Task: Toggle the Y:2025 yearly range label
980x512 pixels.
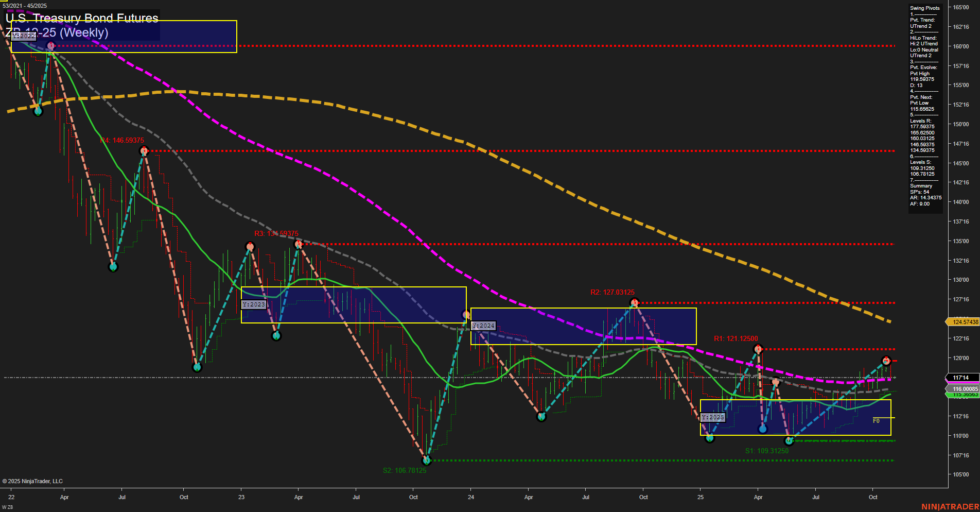Action: pos(713,417)
